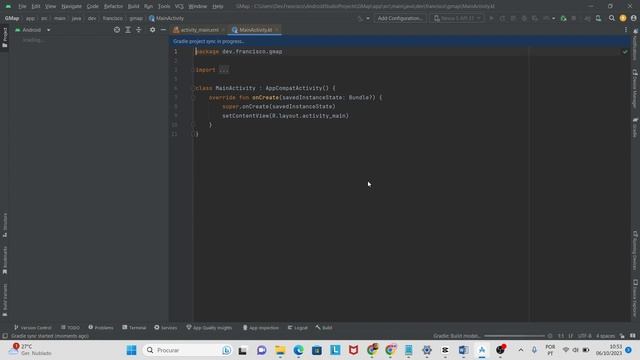Collapse the MainActivity class closing fold marker
Viewport: 640px width, 360px height.
click(193, 134)
